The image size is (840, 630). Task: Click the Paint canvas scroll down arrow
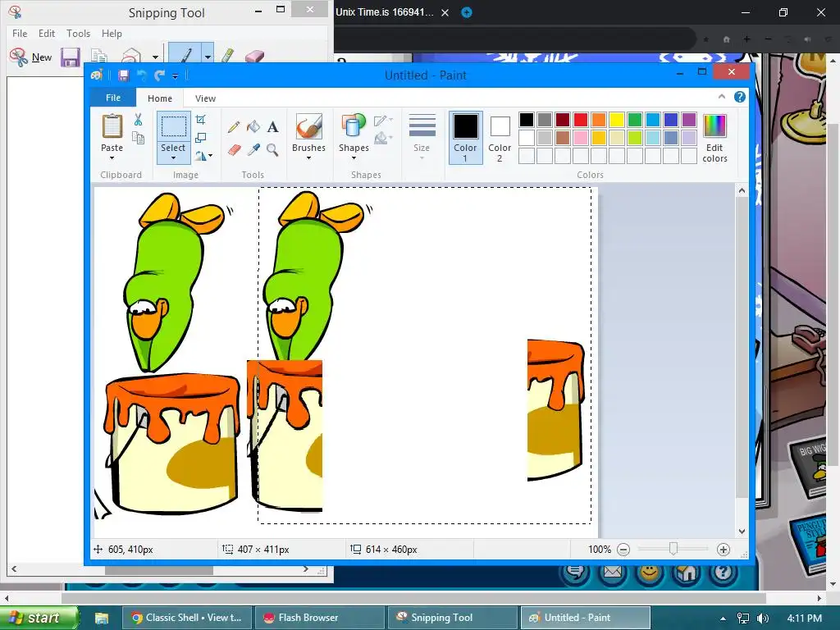pyautogui.click(x=742, y=532)
